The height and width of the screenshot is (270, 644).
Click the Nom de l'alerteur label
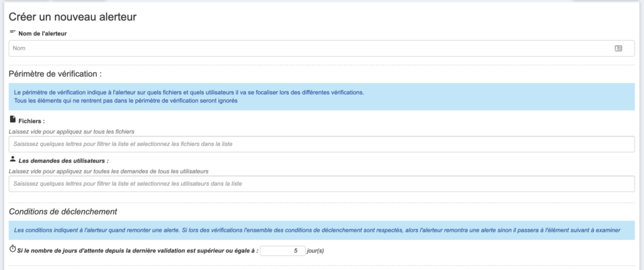43,34
